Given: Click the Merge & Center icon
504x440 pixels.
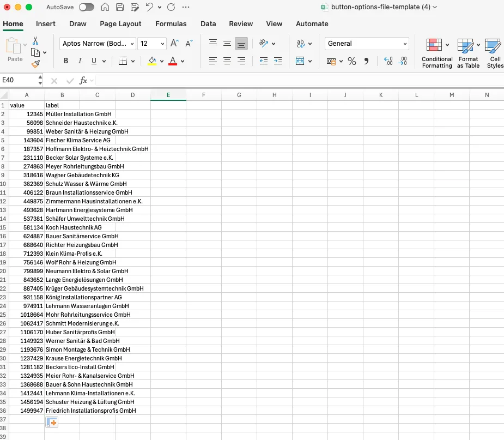Looking at the screenshot, I should [x=300, y=61].
